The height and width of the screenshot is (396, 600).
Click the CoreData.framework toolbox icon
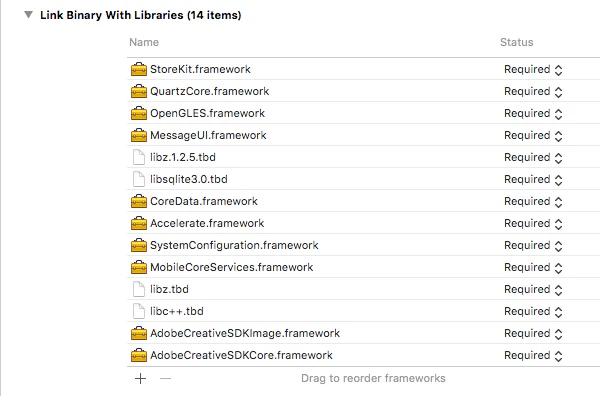coord(139,201)
